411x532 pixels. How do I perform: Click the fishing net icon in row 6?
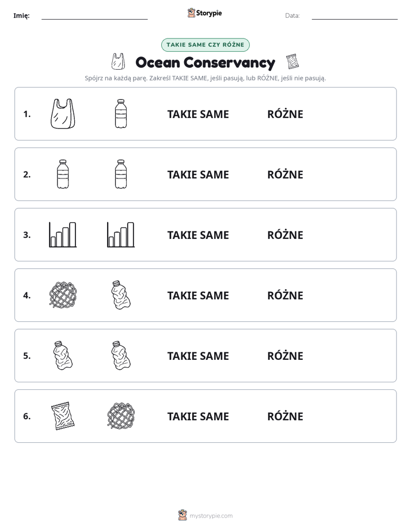pos(121,416)
